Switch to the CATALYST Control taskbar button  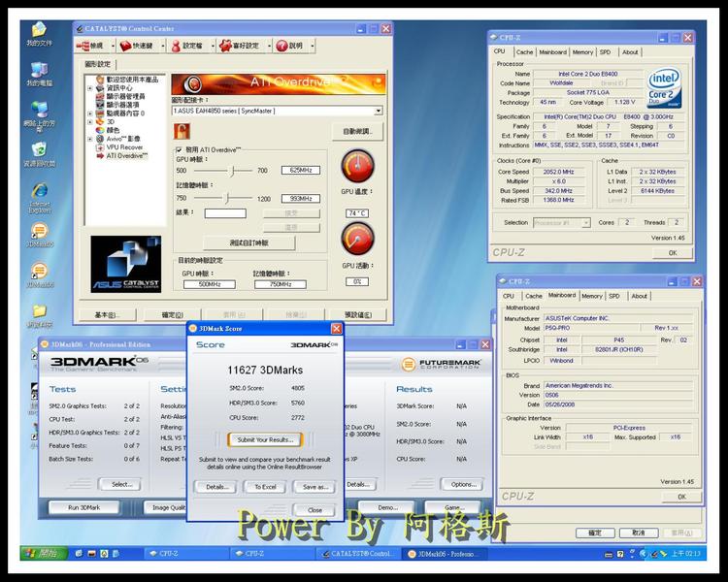(x=358, y=553)
